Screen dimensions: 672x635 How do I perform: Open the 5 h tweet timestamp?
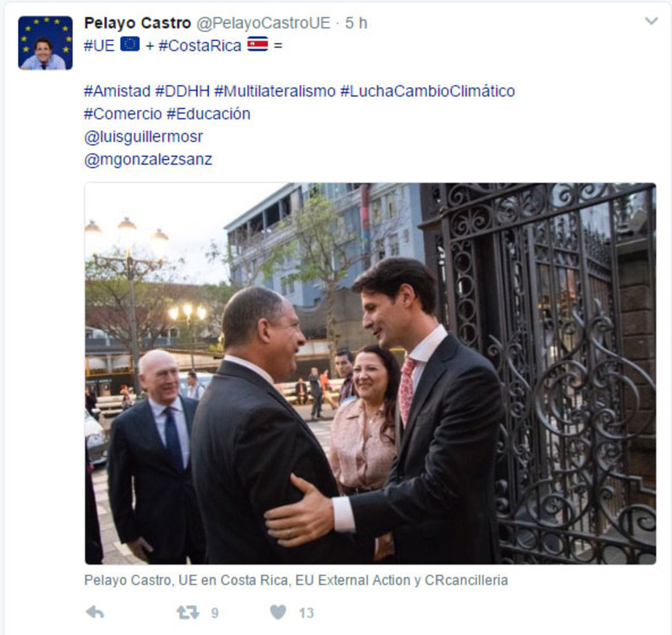point(356,23)
